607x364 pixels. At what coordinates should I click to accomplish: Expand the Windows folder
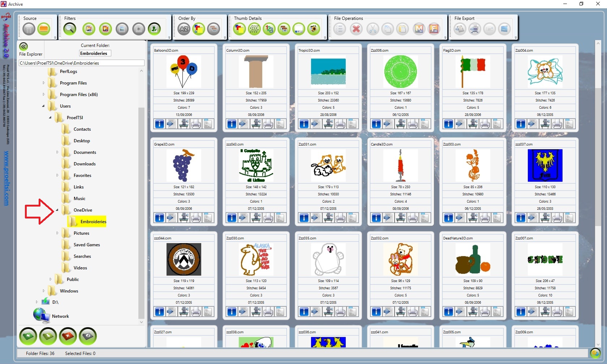43,291
